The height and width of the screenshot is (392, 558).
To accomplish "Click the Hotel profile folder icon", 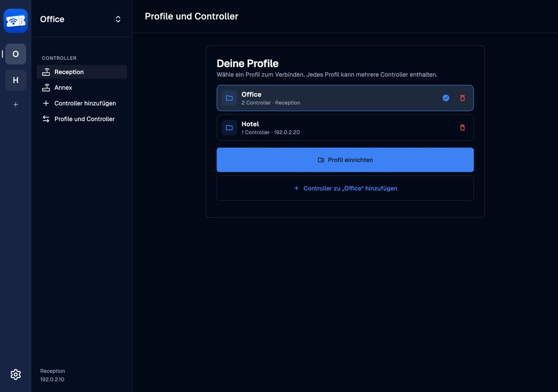I will [x=229, y=128].
